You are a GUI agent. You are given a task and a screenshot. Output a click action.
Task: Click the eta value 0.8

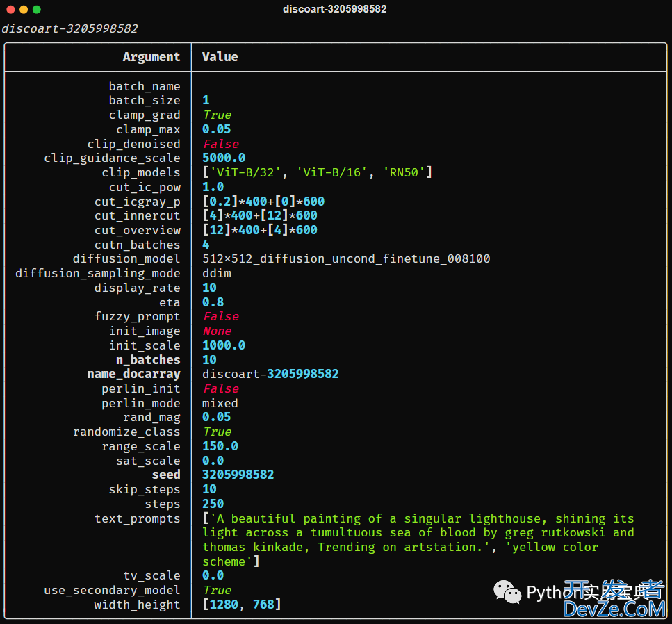(213, 302)
